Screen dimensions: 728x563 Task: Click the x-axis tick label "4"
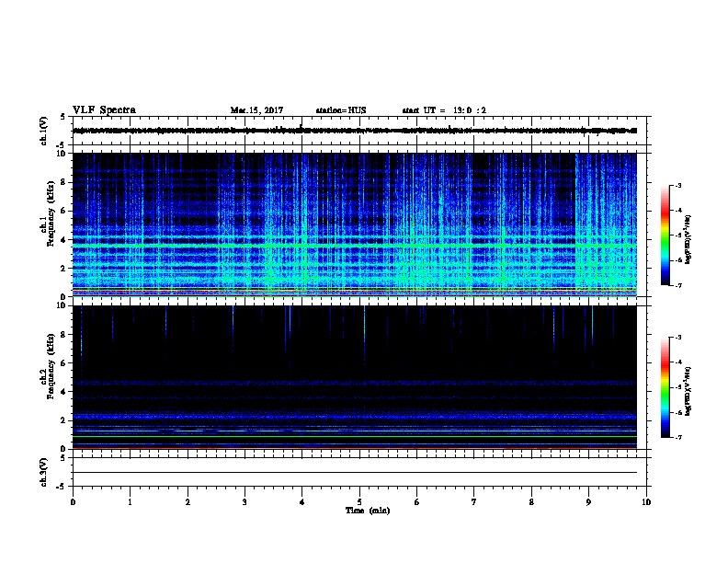click(x=302, y=501)
